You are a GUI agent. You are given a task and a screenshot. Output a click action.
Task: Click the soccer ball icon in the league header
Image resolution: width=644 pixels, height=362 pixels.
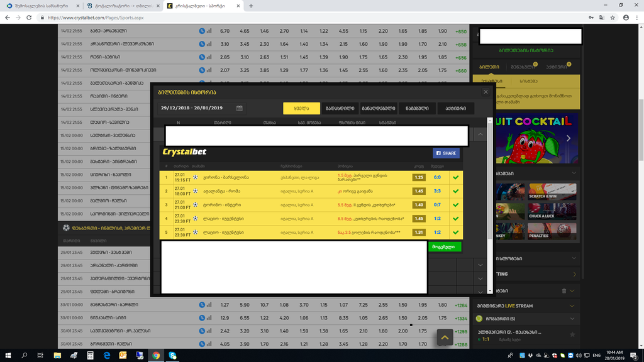(66, 228)
